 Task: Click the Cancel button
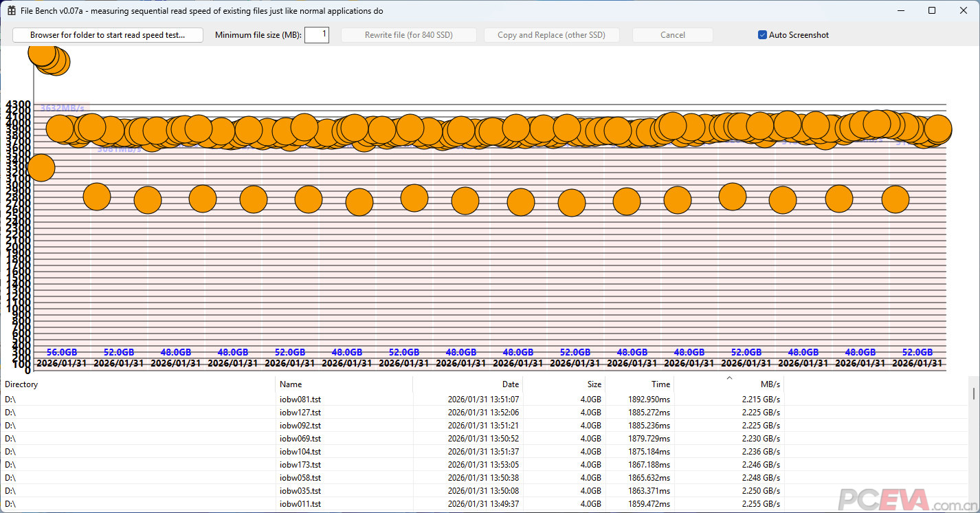point(672,35)
